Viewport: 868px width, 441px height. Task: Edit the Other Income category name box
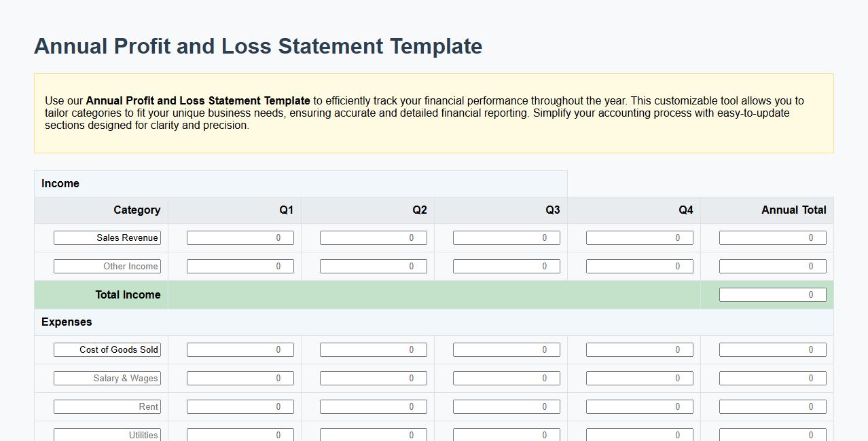click(x=107, y=266)
